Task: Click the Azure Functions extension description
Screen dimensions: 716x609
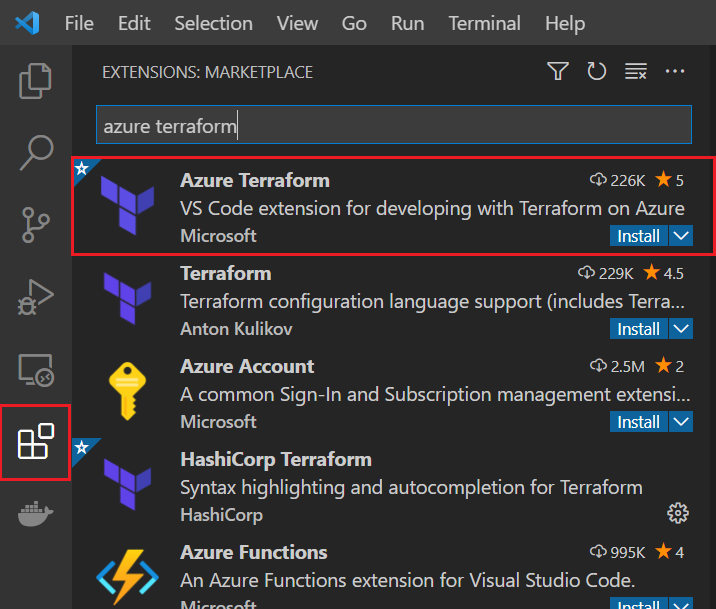Action: (x=407, y=580)
